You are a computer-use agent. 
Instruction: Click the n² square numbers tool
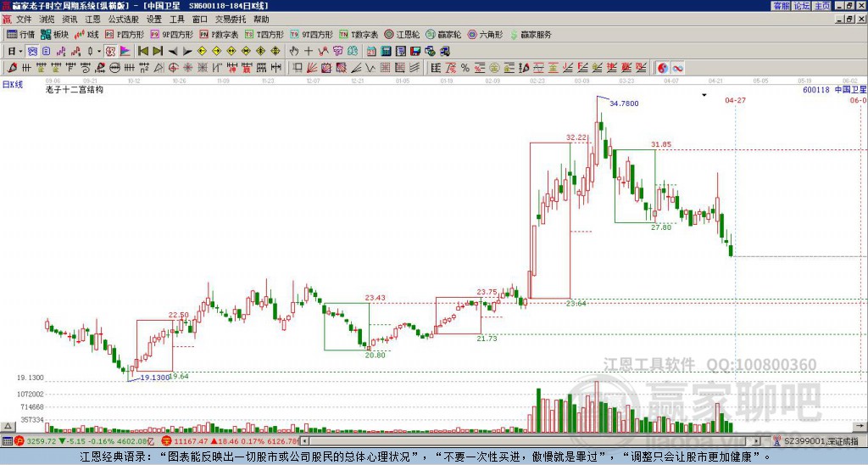[144, 68]
